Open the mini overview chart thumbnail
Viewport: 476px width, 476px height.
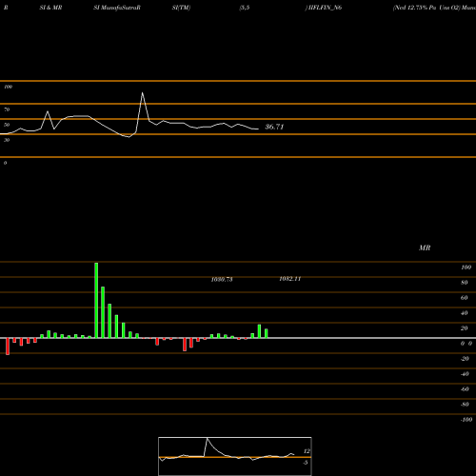(235, 456)
